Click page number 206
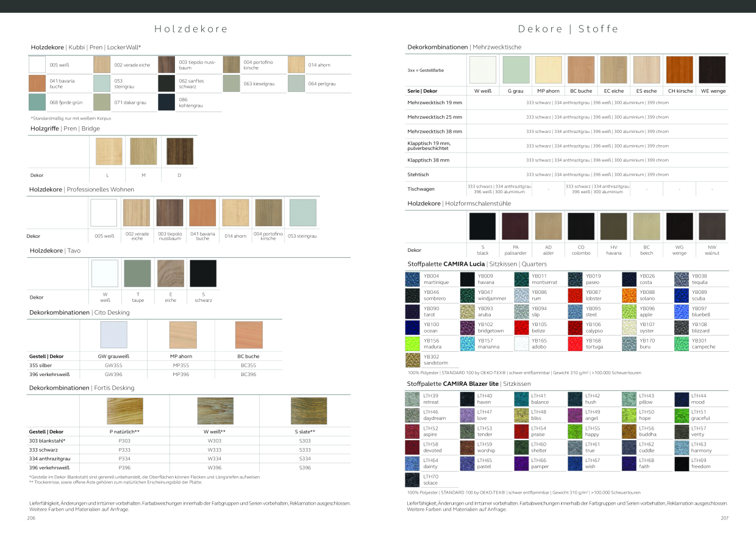Screen dimensions: 756x534 (32, 518)
